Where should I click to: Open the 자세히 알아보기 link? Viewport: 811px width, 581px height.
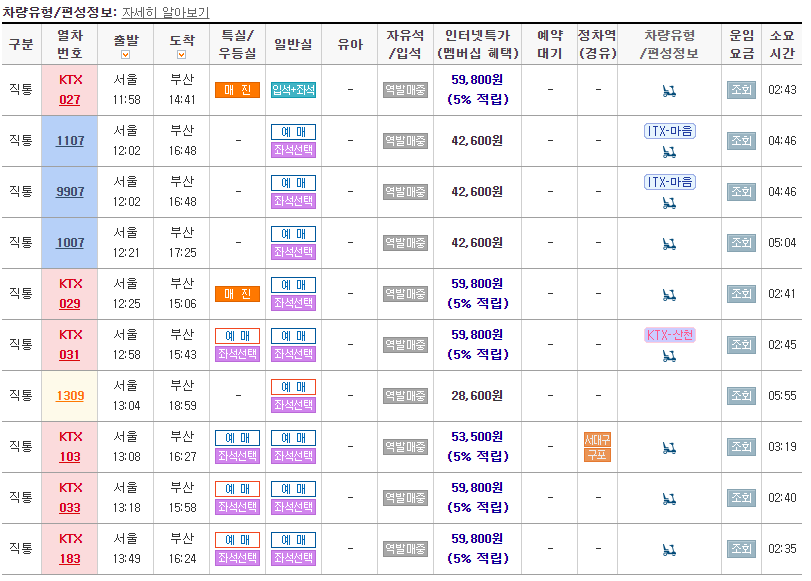click(x=166, y=12)
